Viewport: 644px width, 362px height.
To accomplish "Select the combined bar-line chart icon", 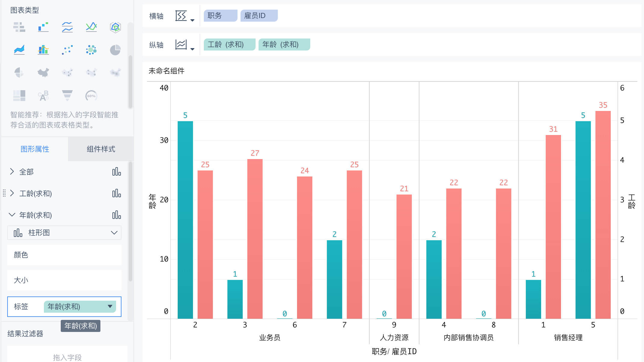I will click(43, 50).
